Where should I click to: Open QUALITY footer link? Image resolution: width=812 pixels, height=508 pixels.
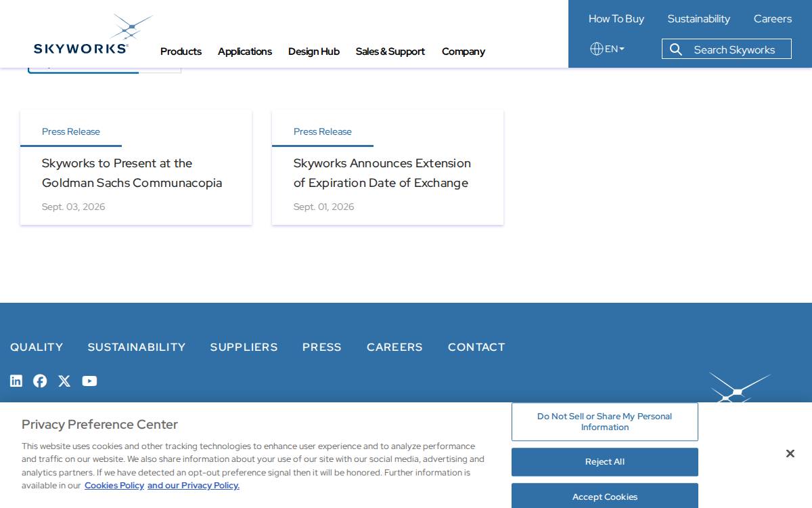click(x=37, y=347)
